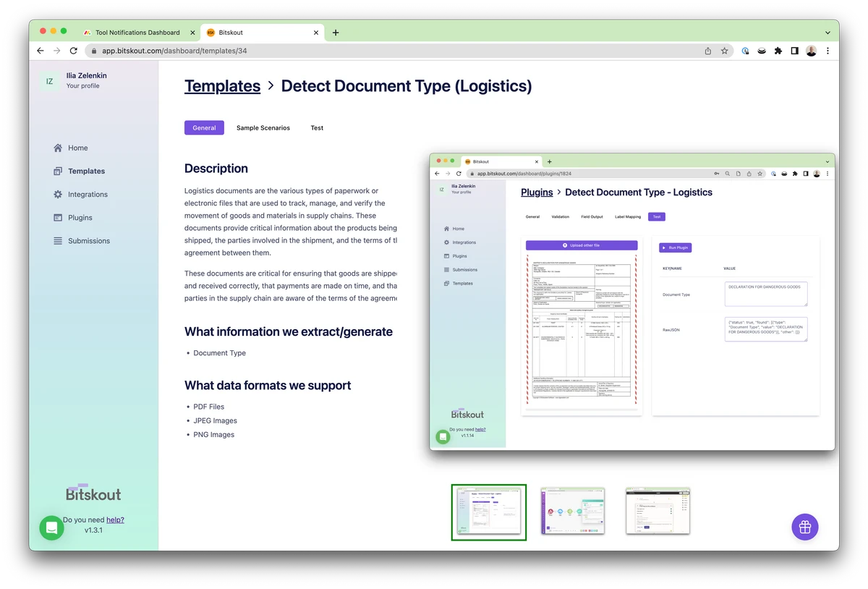Click the 'Detect Document Type (Logistics)' title
868x589 pixels.
point(407,86)
